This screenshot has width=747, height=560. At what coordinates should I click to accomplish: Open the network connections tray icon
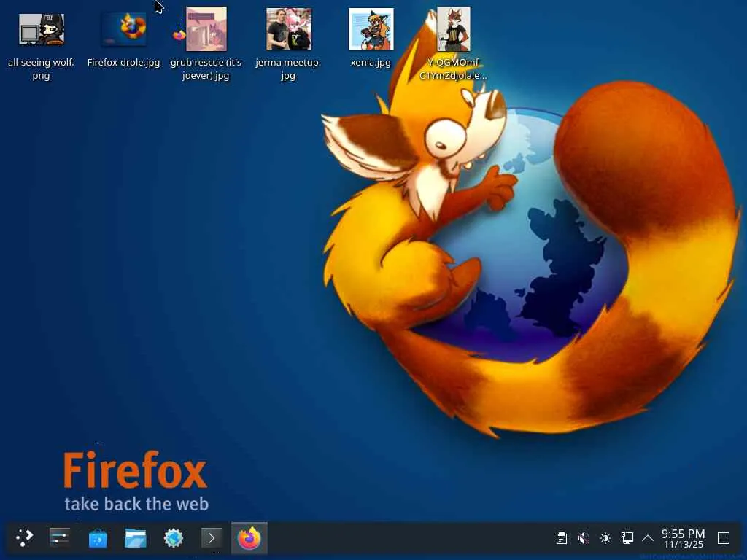(627, 538)
